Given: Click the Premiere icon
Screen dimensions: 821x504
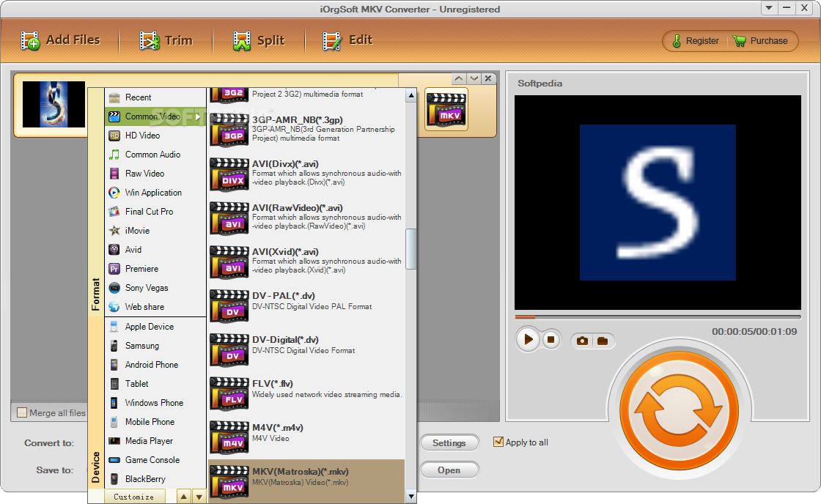Looking at the screenshot, I should tap(114, 269).
